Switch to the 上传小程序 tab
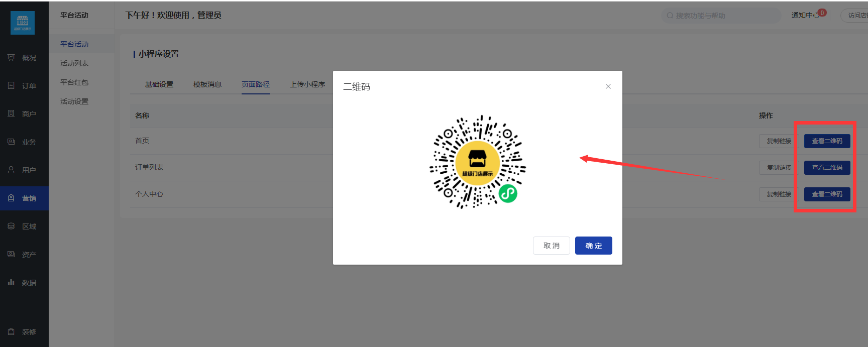The image size is (868, 347). pos(307,84)
